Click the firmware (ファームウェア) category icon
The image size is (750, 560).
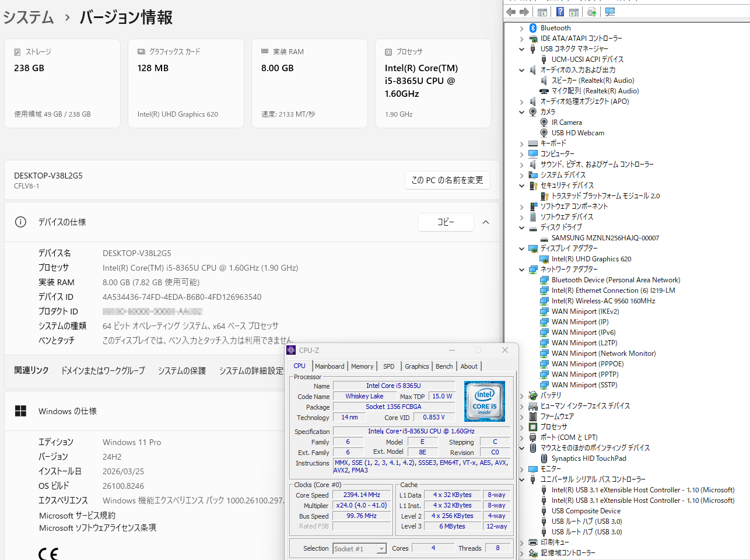tap(533, 416)
